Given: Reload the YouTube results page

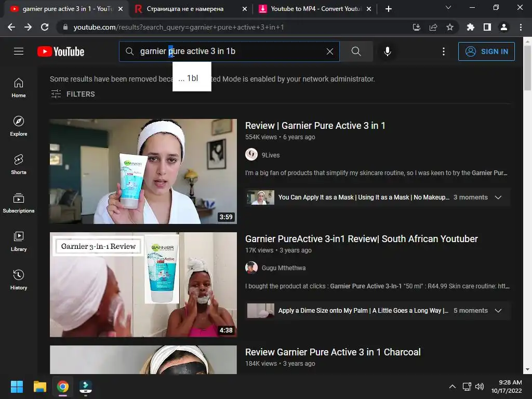Looking at the screenshot, I should point(45,27).
